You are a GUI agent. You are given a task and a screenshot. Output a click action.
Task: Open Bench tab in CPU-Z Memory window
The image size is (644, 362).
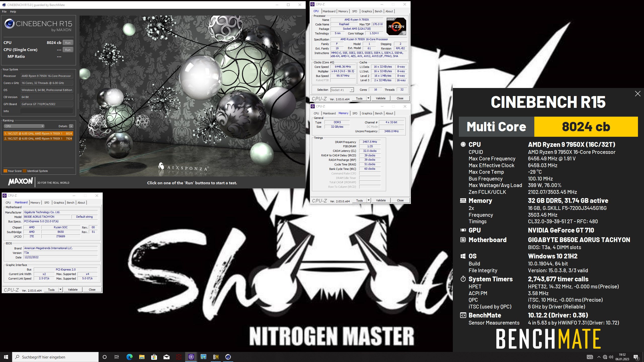pyautogui.click(x=379, y=113)
